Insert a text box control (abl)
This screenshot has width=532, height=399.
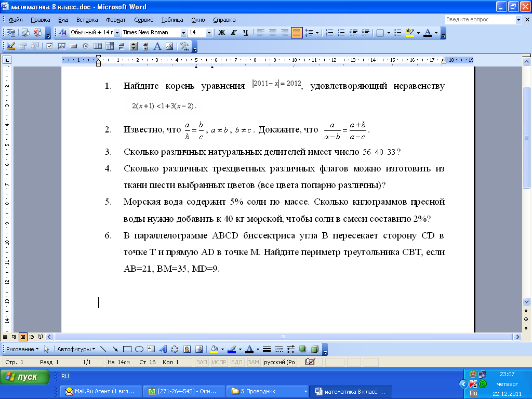click(61, 46)
